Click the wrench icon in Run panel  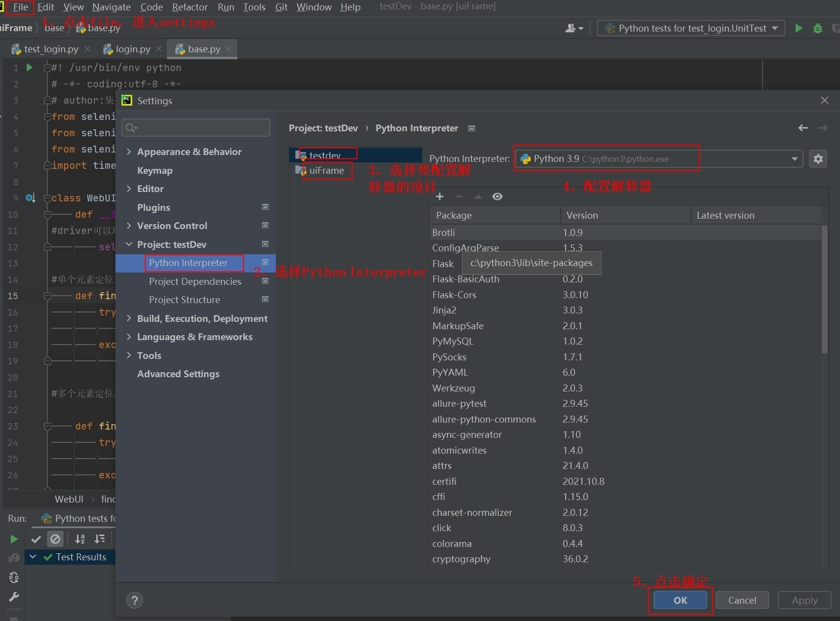pyautogui.click(x=14, y=597)
